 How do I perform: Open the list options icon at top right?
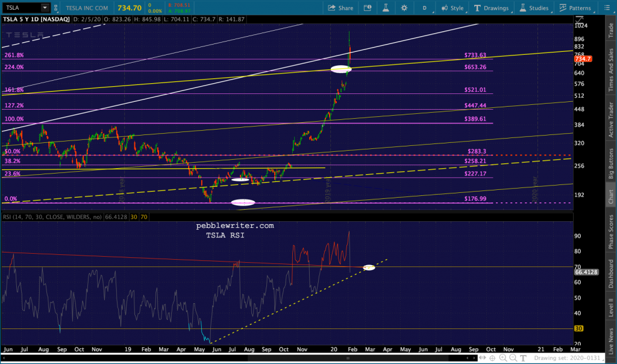pos(607,8)
